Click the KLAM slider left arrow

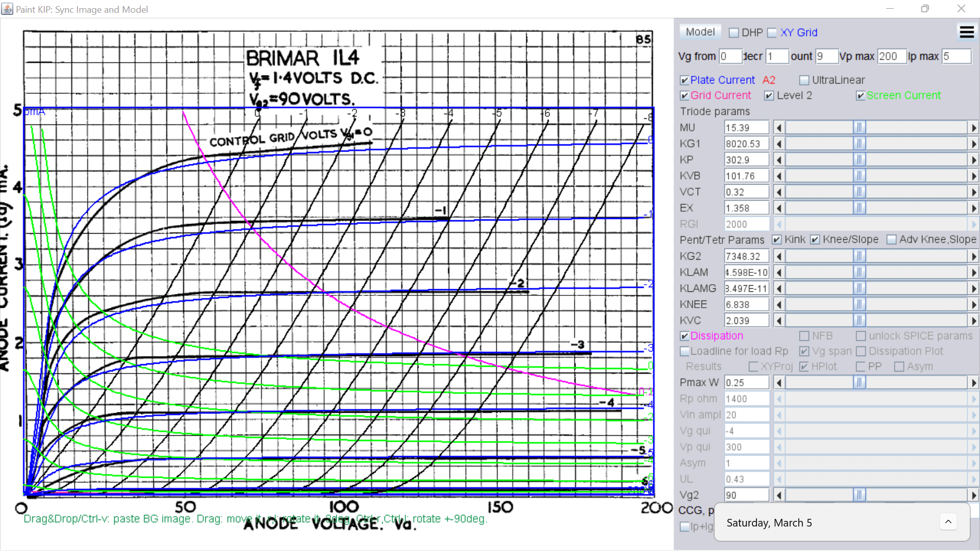[779, 272]
